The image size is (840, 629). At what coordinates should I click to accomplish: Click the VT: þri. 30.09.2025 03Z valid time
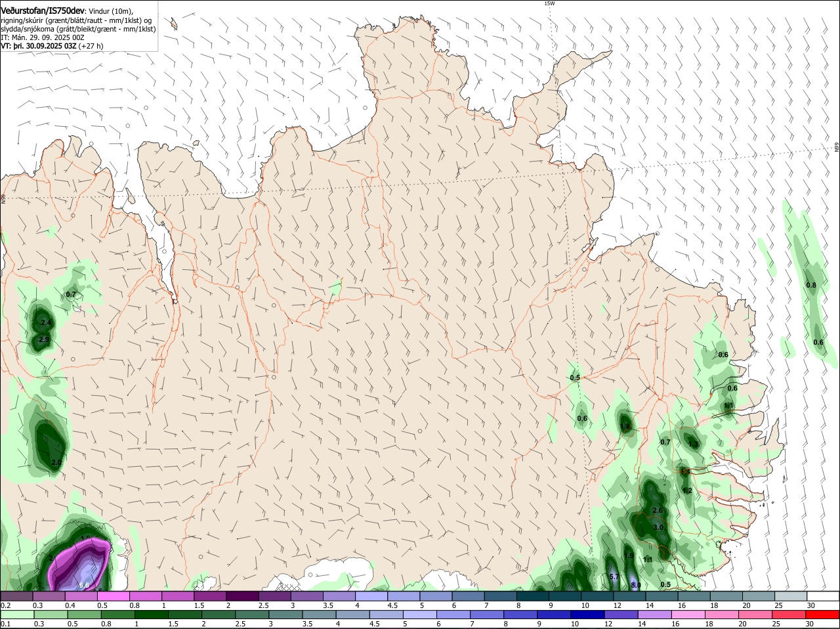tap(39, 46)
